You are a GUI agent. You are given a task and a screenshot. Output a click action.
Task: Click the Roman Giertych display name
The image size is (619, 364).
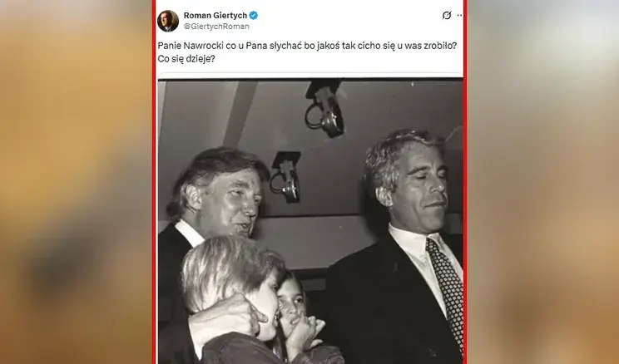(x=215, y=16)
